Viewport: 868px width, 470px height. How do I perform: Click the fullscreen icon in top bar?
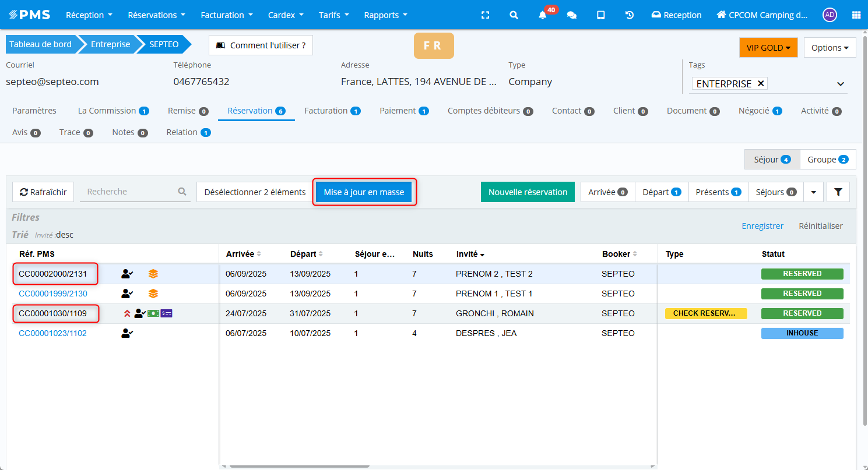[485, 15]
